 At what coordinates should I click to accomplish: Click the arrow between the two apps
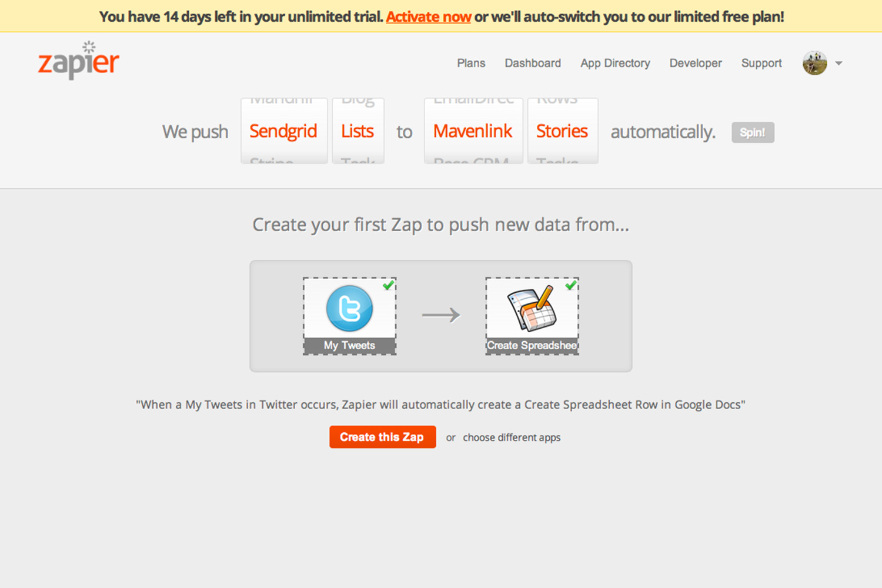tap(441, 315)
